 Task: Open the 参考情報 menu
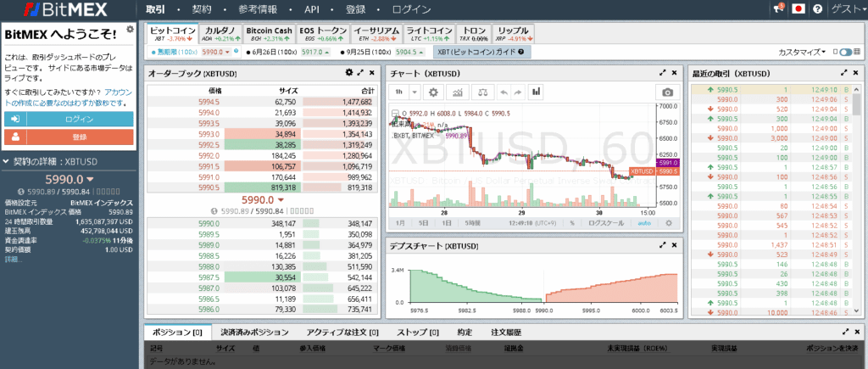coord(258,8)
